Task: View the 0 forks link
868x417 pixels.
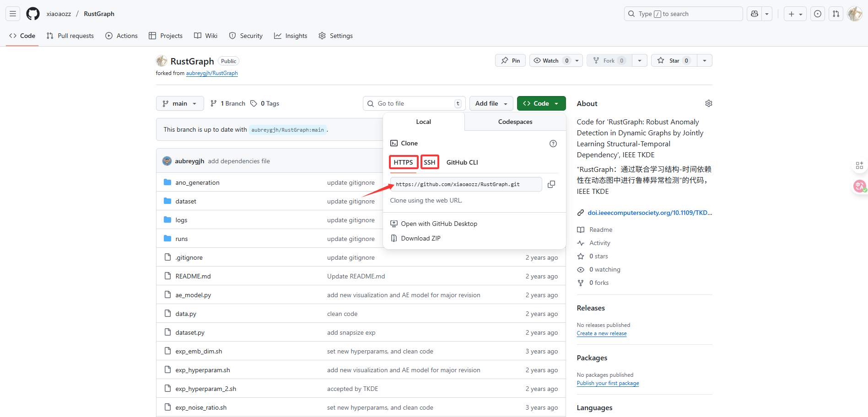Action: click(x=593, y=283)
